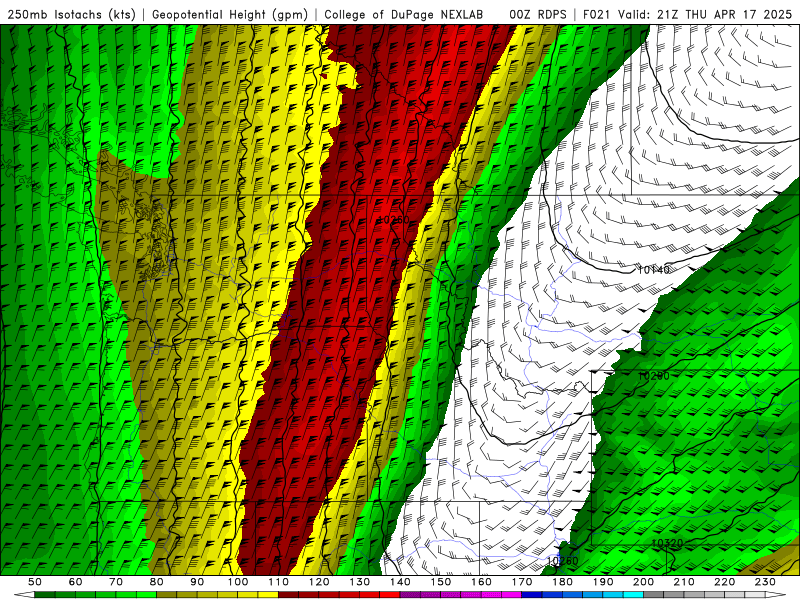Click the legend value 180
Viewport: 800px width, 600px height.
[x=562, y=582]
